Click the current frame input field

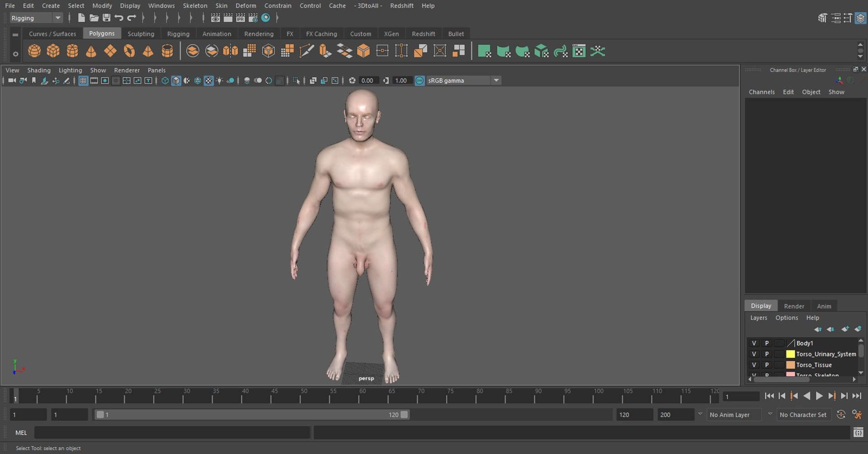click(x=741, y=397)
